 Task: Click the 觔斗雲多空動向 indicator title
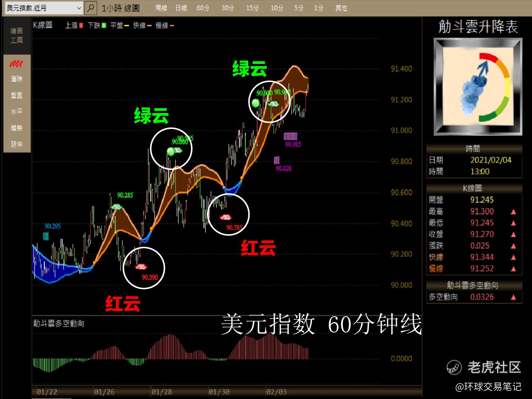coord(59,324)
